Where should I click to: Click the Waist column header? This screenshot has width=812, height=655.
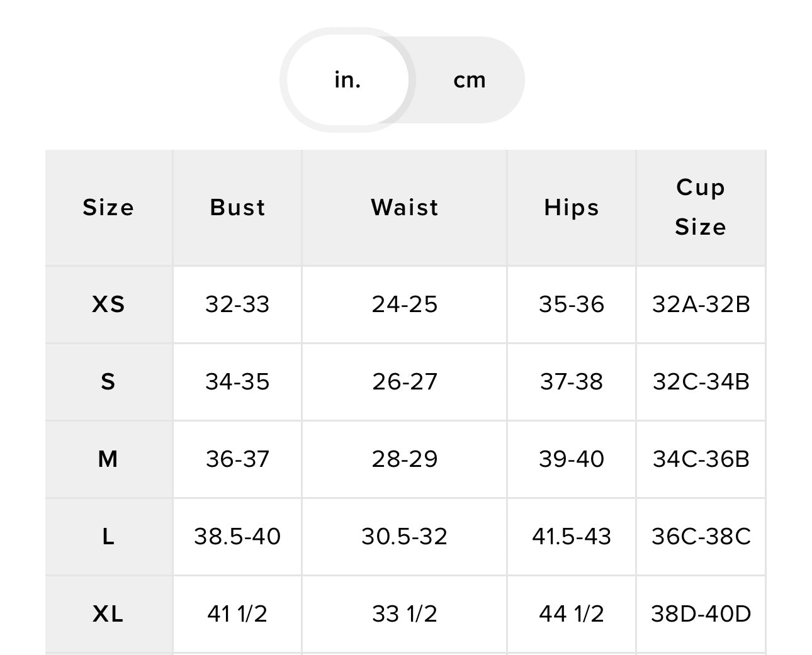click(x=404, y=208)
